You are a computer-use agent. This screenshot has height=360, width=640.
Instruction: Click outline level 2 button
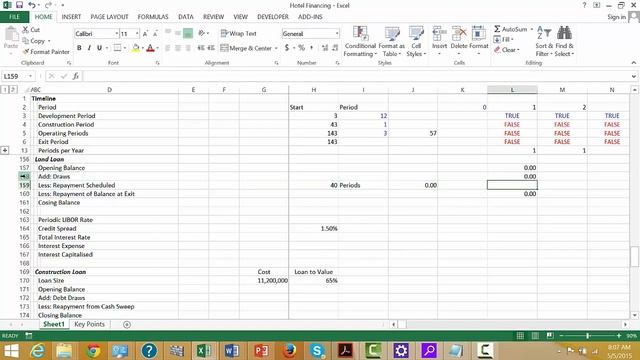(x=13, y=89)
